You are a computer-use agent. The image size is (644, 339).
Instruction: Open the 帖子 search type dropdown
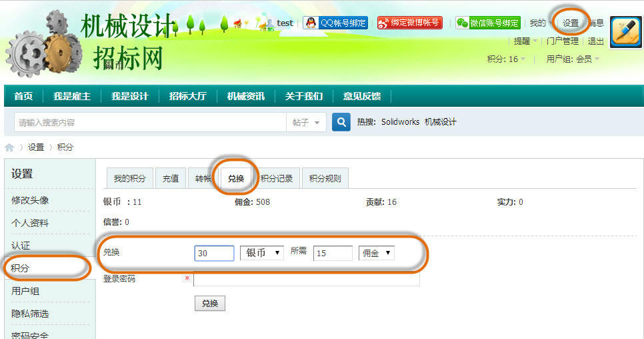306,122
